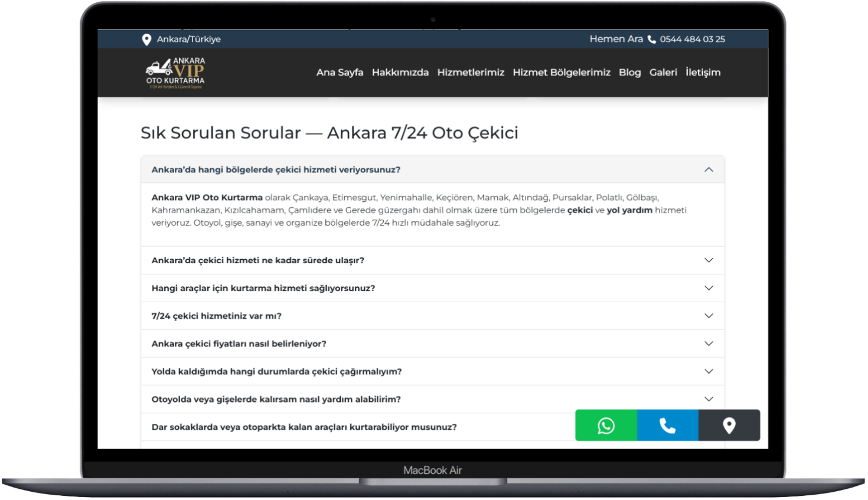Open the İletişim page
The image size is (868, 500).
click(x=703, y=72)
